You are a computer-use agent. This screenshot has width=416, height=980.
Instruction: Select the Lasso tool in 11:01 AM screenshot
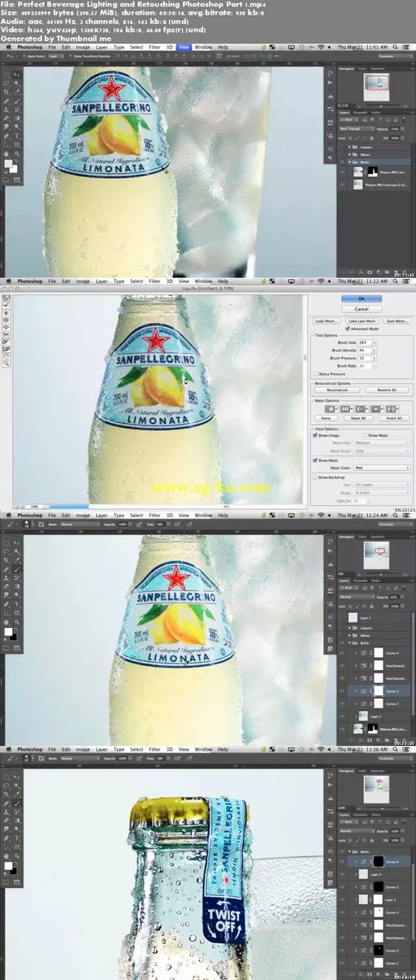(6, 83)
